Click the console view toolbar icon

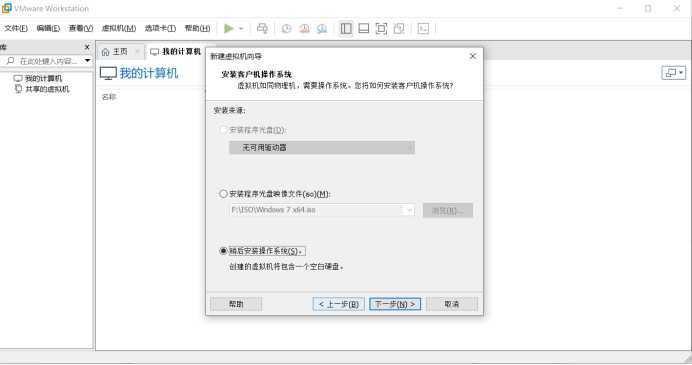pyautogui.click(x=423, y=29)
